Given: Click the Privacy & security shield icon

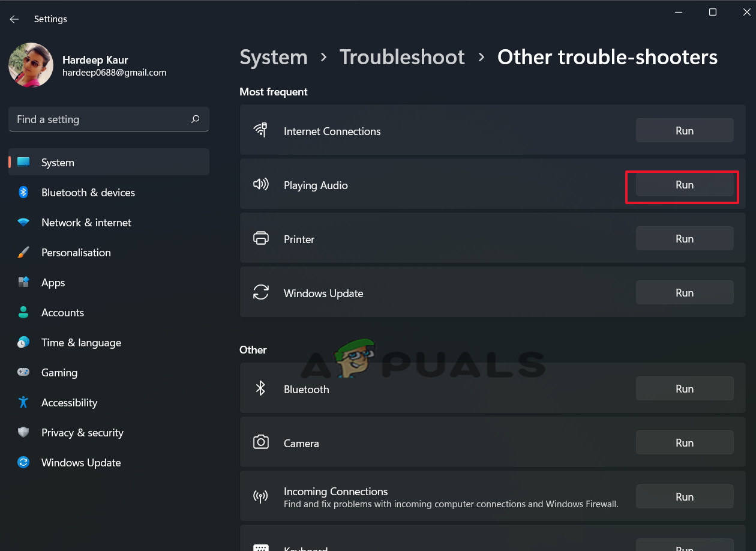Looking at the screenshot, I should [23, 433].
